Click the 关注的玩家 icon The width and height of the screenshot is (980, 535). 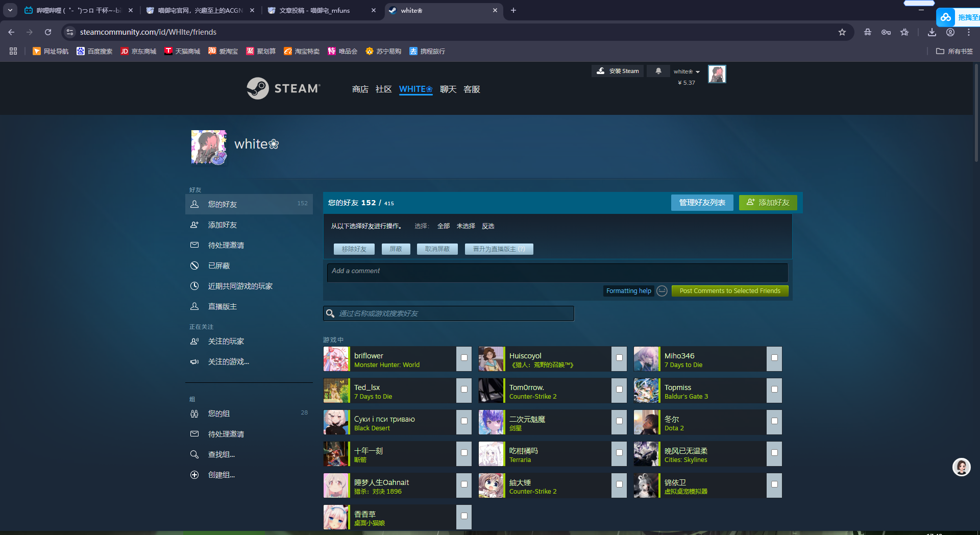coord(194,341)
